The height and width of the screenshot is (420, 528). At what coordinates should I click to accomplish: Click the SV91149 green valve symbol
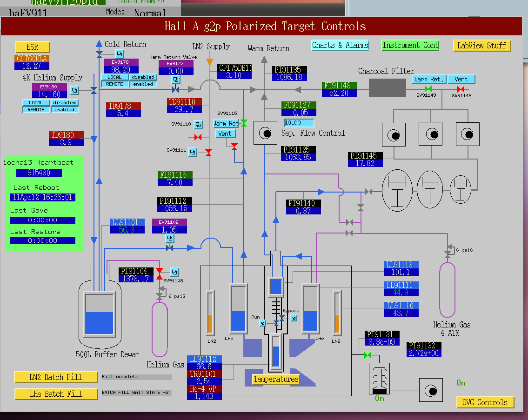[428, 89]
